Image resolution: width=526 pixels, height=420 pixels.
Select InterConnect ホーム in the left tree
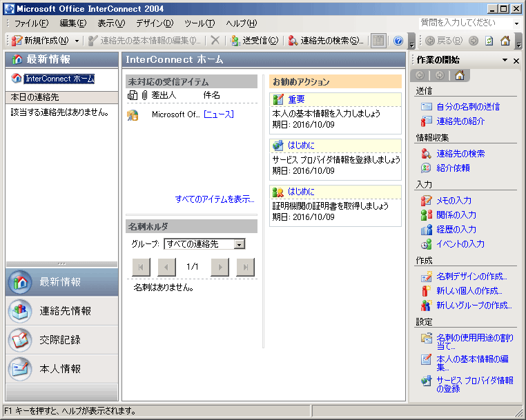[60, 79]
